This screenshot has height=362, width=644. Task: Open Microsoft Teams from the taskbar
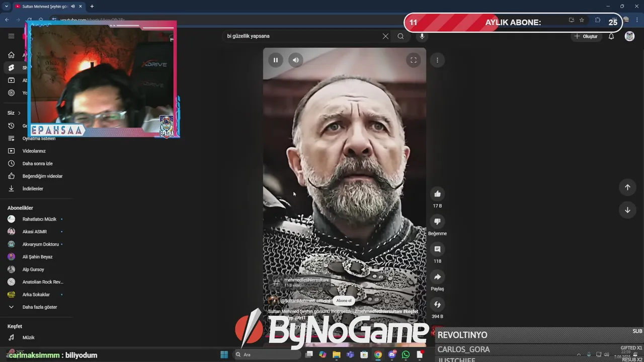tap(350, 354)
